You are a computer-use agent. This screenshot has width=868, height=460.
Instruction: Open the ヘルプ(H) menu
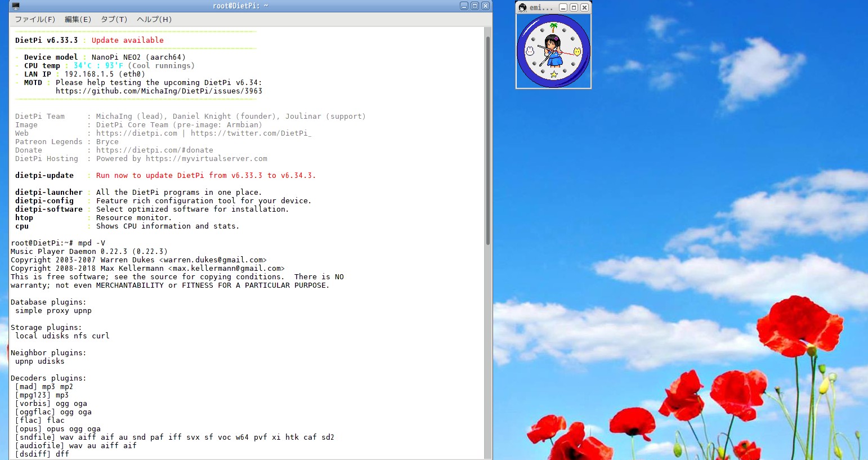[154, 19]
